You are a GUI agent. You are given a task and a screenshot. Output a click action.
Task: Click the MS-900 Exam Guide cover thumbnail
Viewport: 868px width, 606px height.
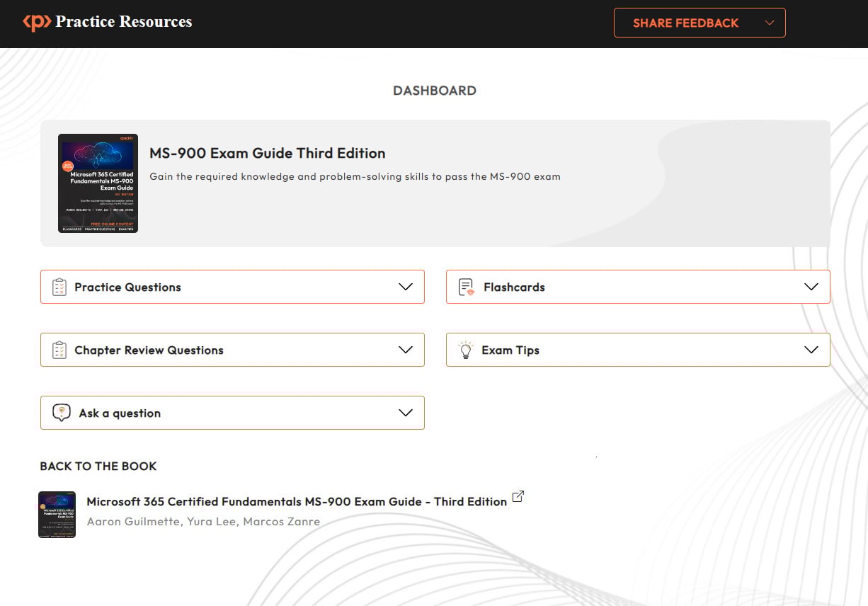tap(98, 183)
